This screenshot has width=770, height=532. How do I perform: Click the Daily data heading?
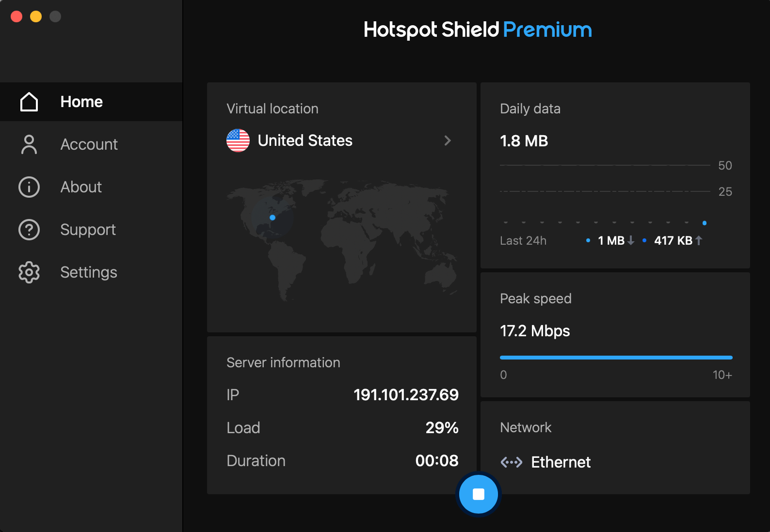(530, 109)
